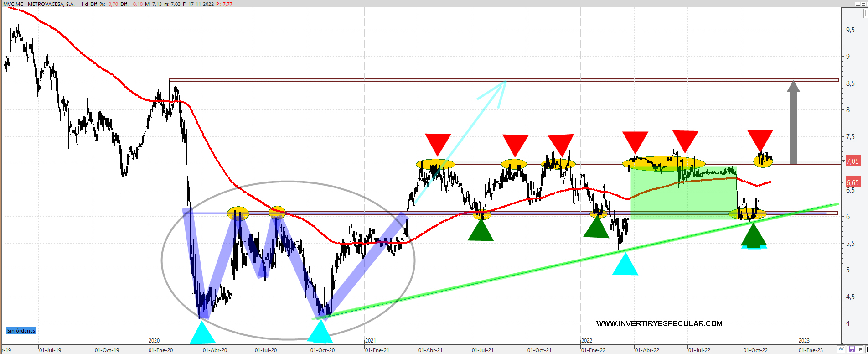Click the purple save floppy disk icon
This screenshot has width=868, height=354.
(x=852, y=349)
